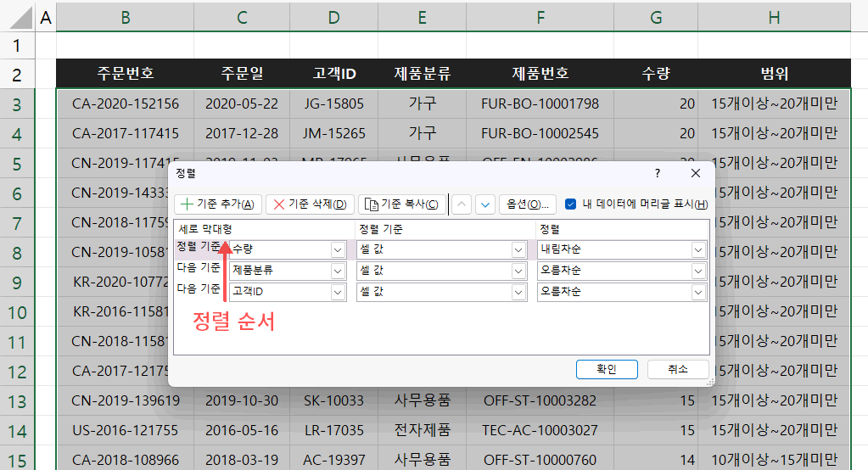This screenshot has width=868, height=470.
Task: Select the 다음 기준 row for 제품분류
Action: [x=199, y=268]
